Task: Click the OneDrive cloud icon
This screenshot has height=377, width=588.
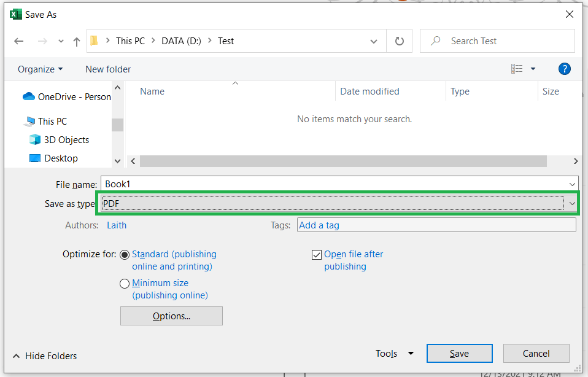Action: pos(29,97)
